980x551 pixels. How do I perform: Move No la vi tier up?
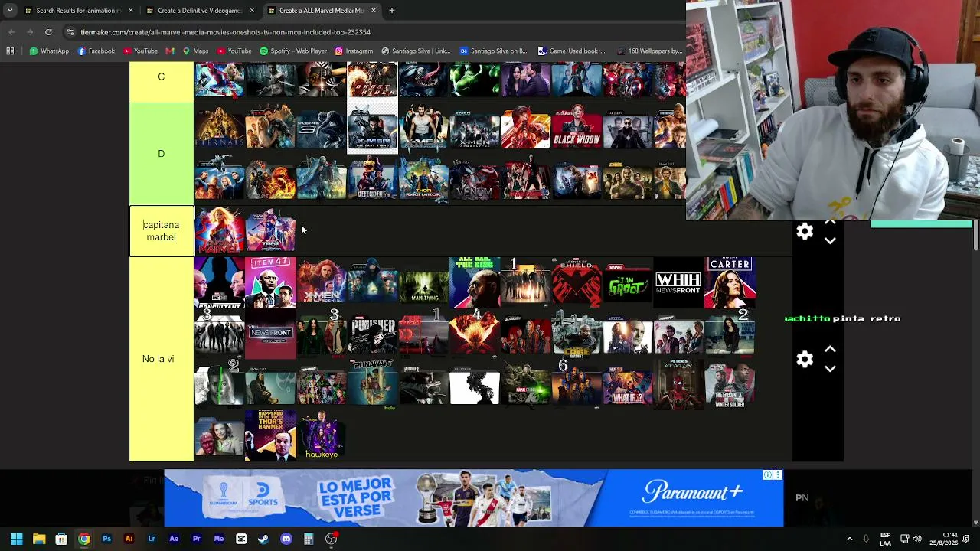click(830, 350)
